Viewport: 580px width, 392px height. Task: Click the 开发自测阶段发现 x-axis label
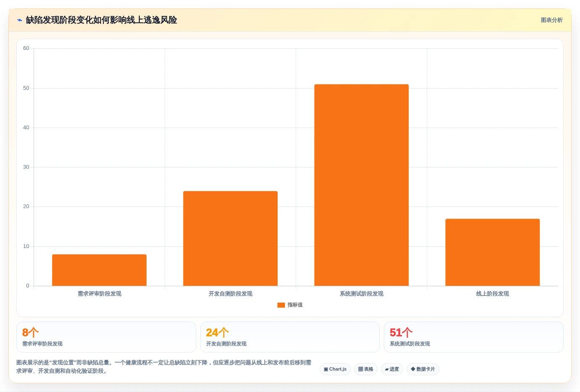coord(231,294)
